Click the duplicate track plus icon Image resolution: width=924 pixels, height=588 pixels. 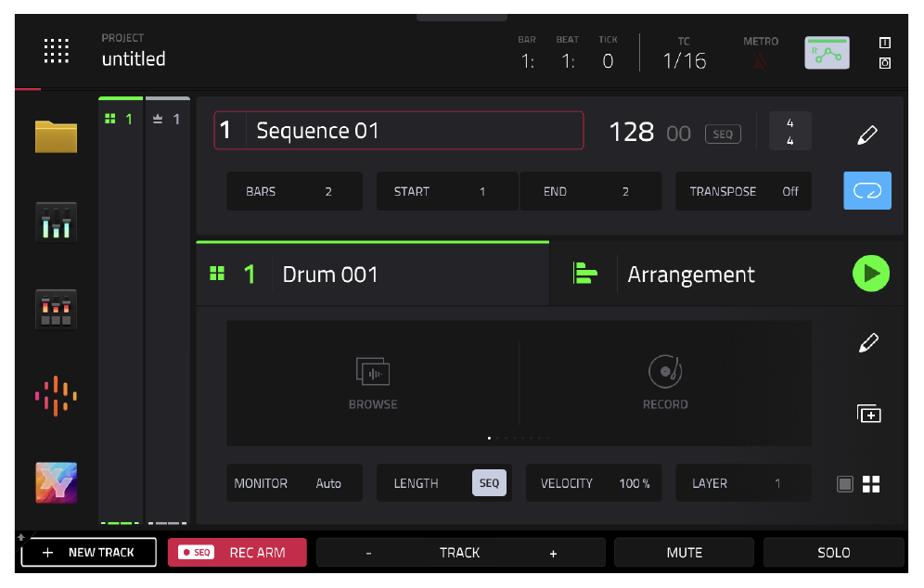[868, 414]
